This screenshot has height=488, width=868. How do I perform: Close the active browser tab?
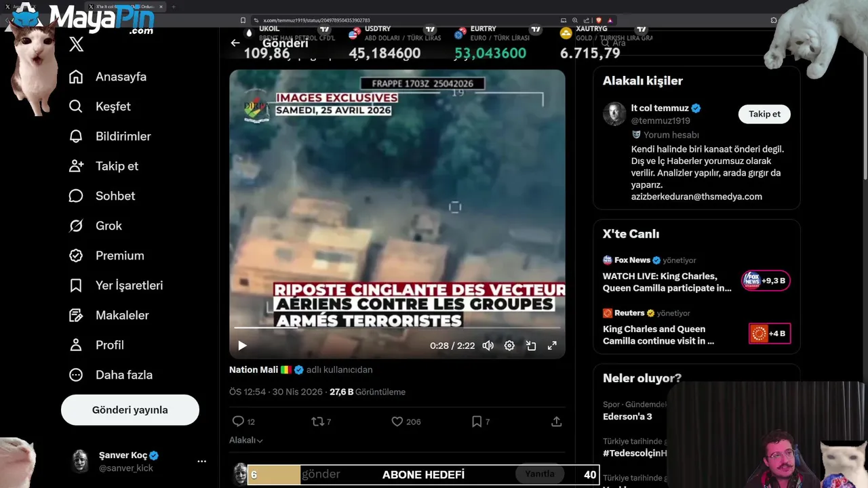click(x=161, y=7)
